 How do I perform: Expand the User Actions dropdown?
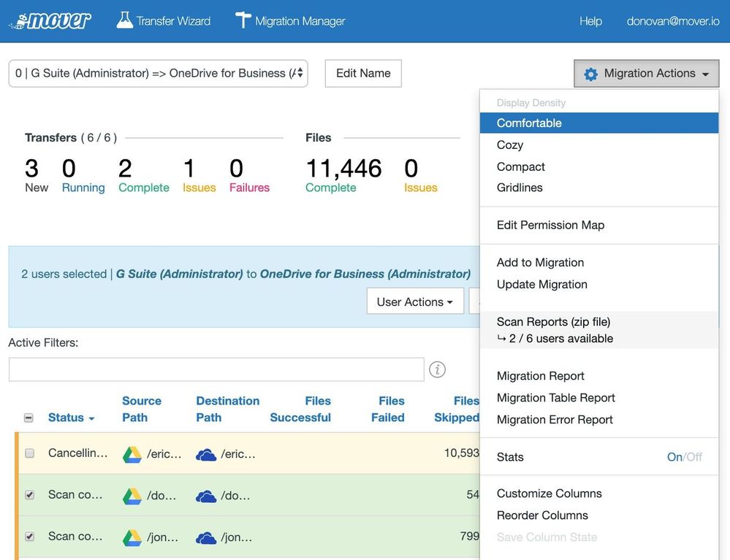tap(414, 302)
